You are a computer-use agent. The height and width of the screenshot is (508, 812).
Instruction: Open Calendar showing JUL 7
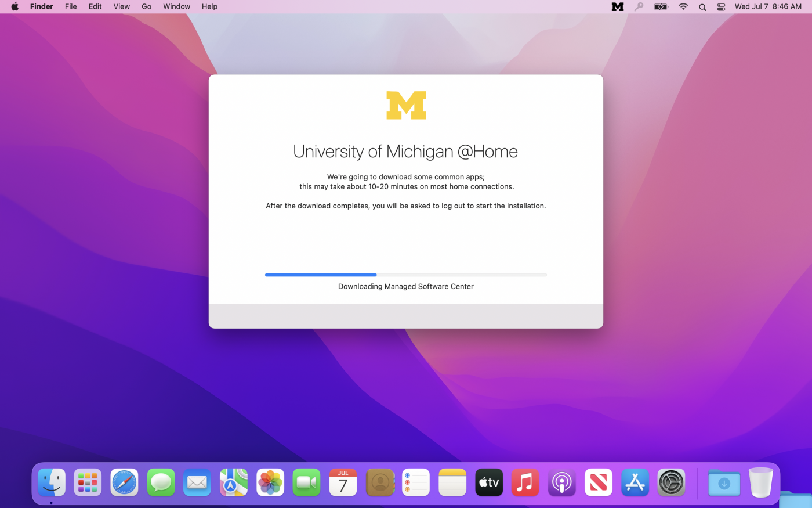(343, 482)
